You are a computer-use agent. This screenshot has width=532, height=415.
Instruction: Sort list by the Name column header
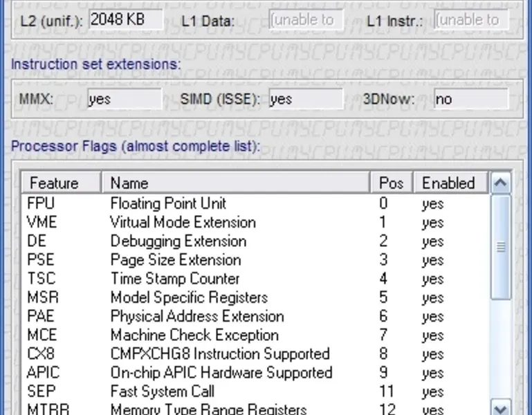(x=235, y=183)
